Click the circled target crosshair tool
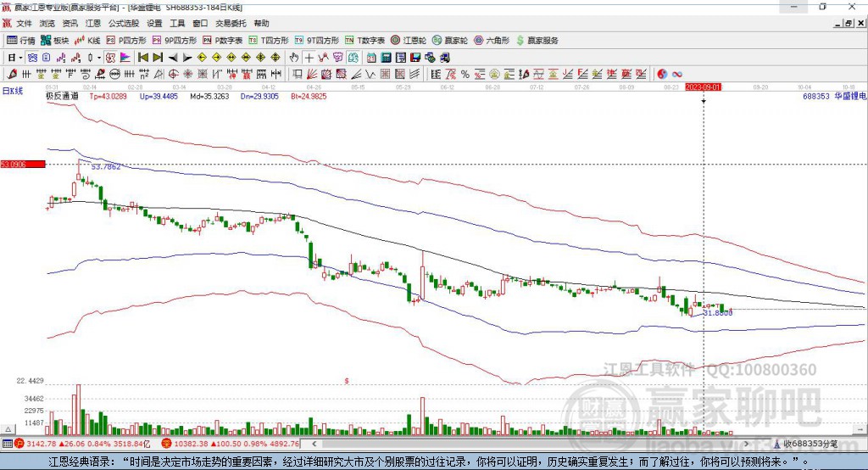868x470 pixels. point(173,74)
